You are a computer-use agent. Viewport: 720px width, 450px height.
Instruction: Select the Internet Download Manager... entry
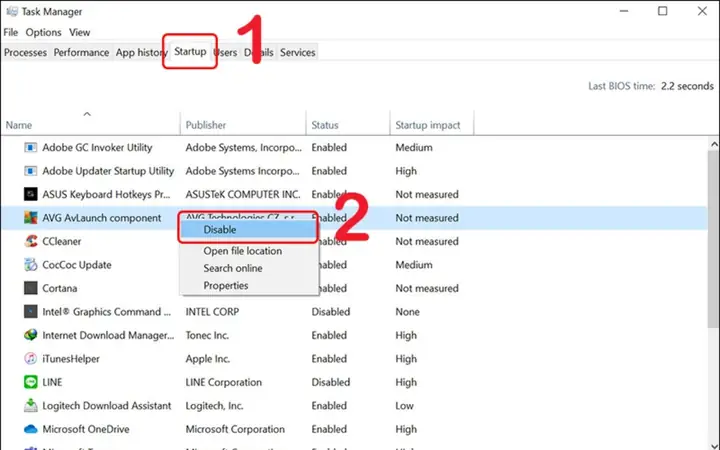pyautogui.click(x=108, y=335)
